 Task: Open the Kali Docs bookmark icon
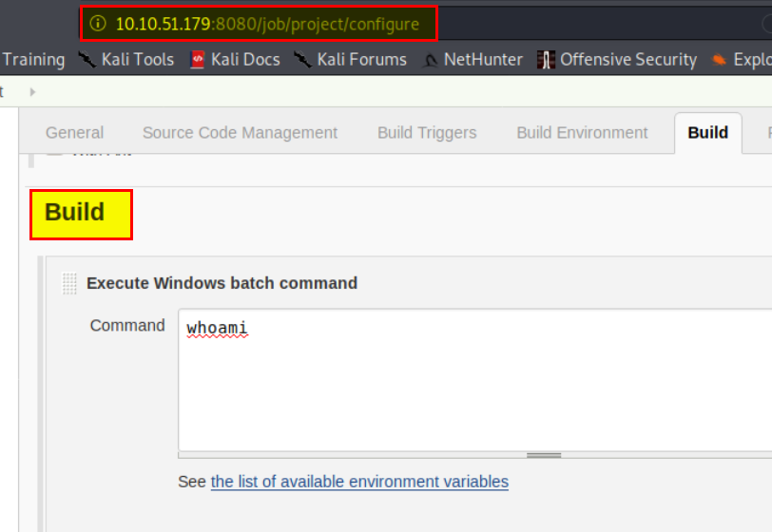198,60
